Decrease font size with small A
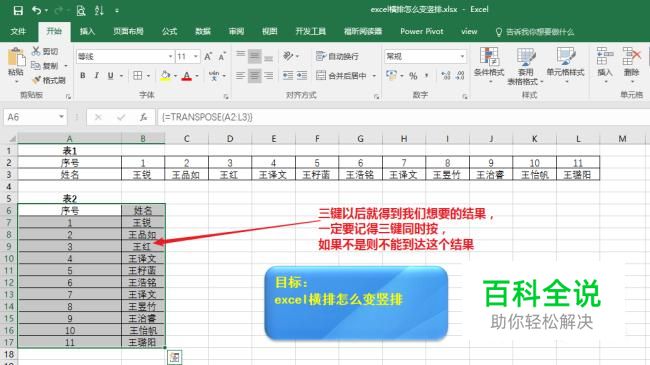The image size is (650, 365). (222, 56)
